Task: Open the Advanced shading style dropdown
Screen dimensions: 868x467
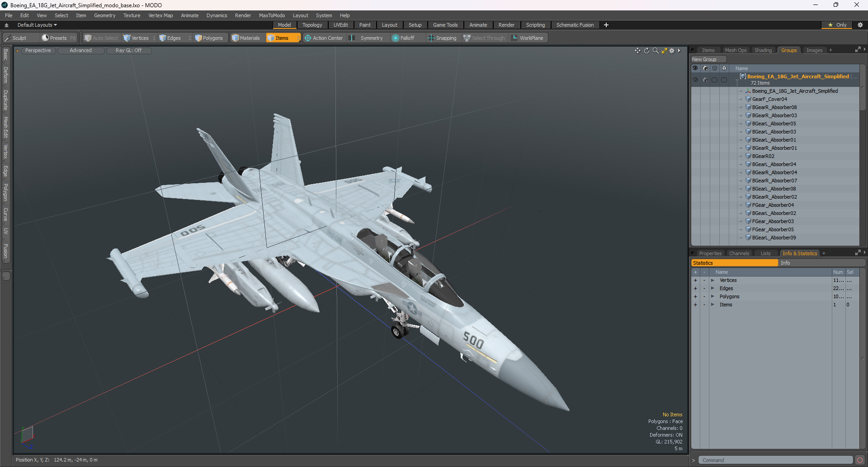Action: click(x=80, y=51)
